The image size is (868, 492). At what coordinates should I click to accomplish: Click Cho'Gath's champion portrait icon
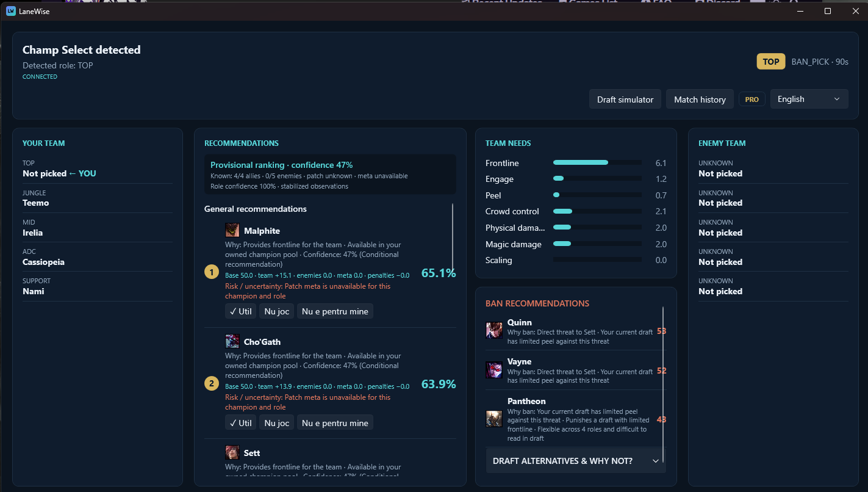(232, 341)
